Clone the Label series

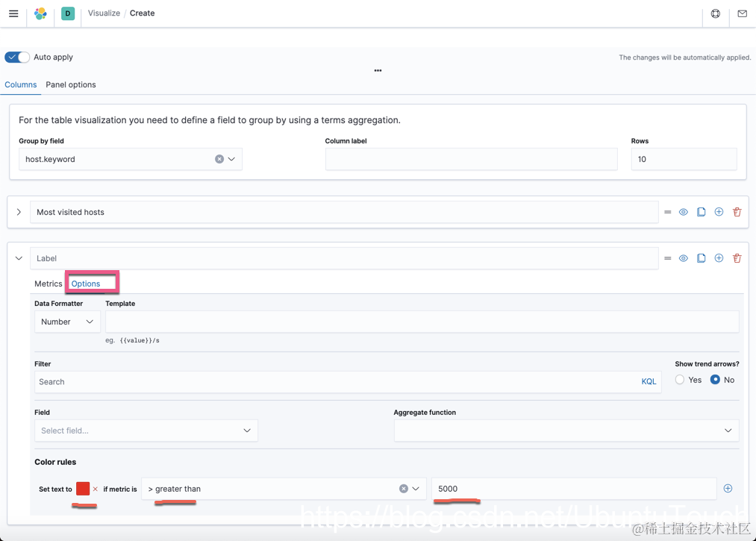tap(701, 258)
